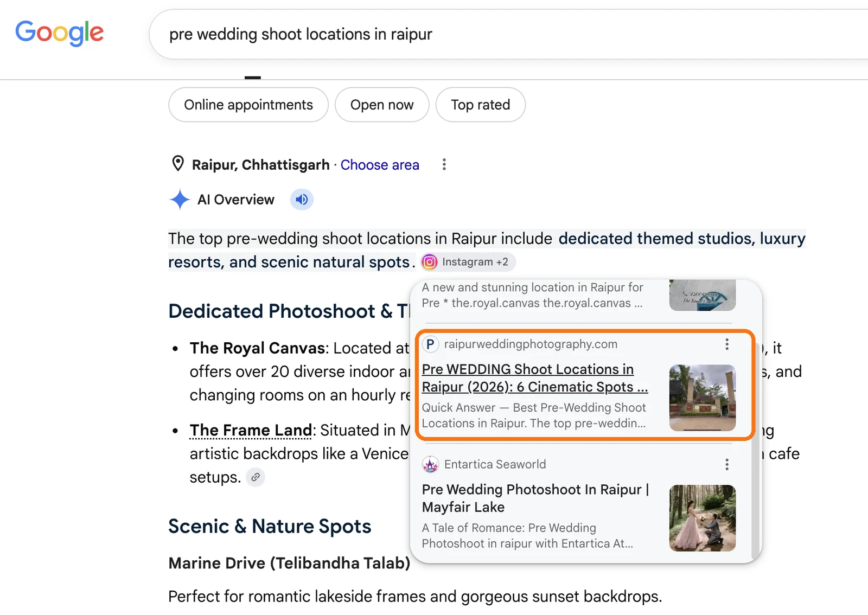Viewport: 868px width, 615px height.
Task: Open the Choose area link
Action: 380,165
